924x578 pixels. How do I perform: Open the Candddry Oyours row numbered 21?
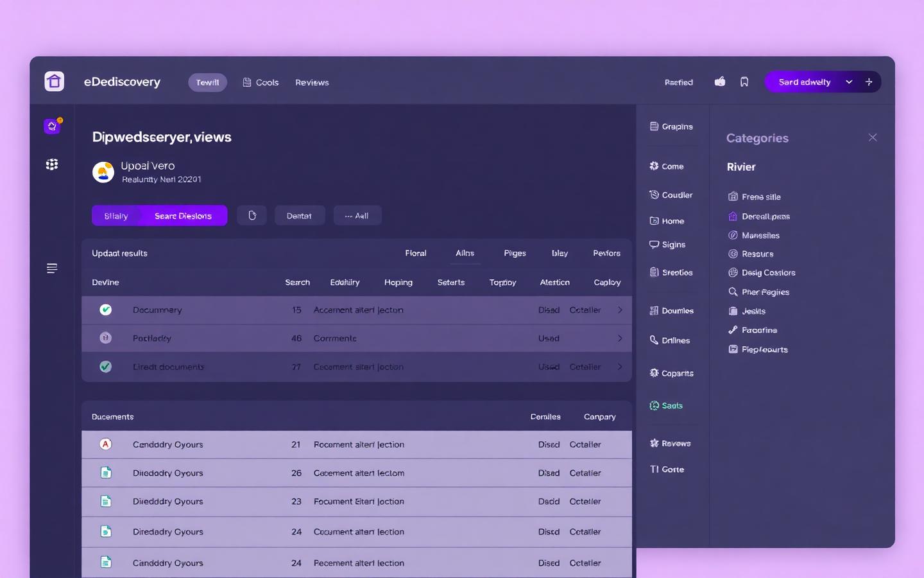(x=357, y=444)
